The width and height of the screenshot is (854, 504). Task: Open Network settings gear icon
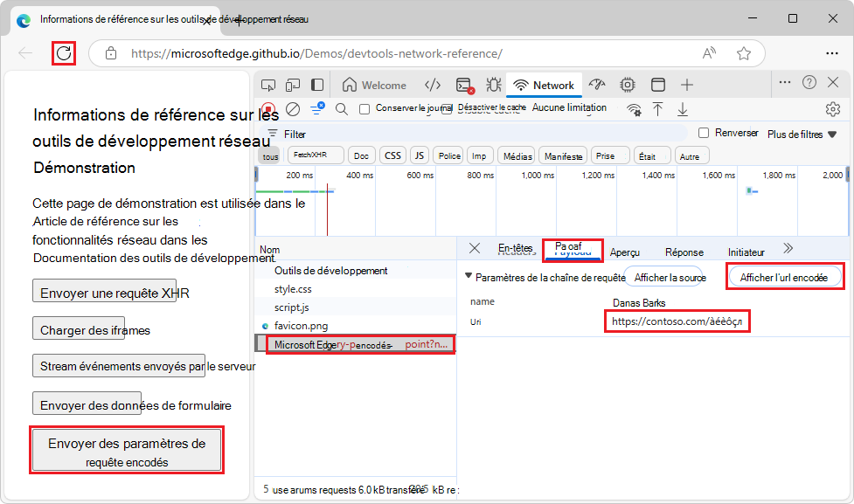pos(833,109)
